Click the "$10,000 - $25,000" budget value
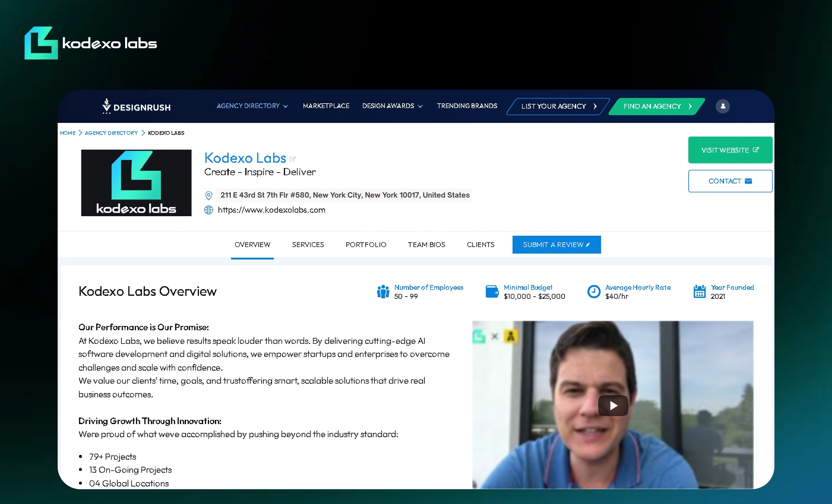Image resolution: width=832 pixels, height=504 pixels. coord(535,296)
